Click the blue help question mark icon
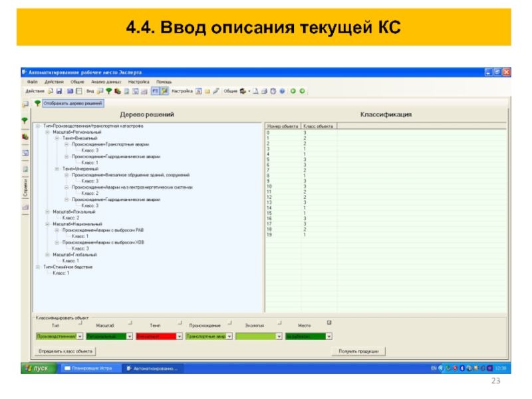The width and height of the screenshot is (532, 399). pos(282,90)
